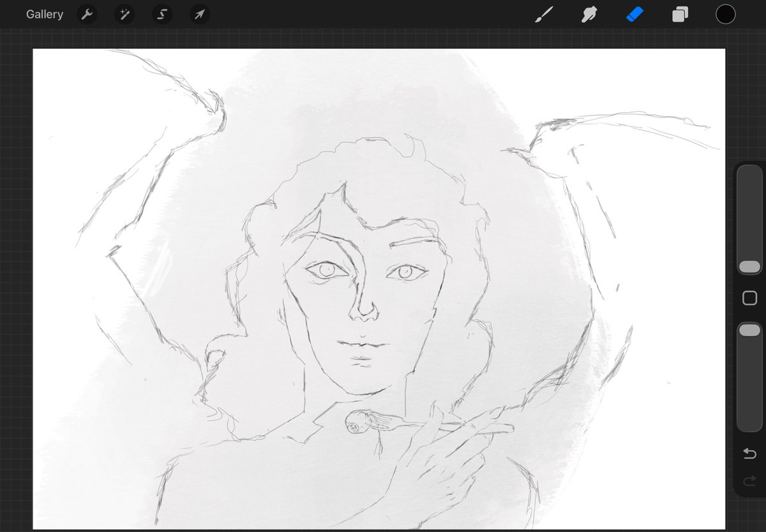Select the Eraser tool

[x=635, y=14]
